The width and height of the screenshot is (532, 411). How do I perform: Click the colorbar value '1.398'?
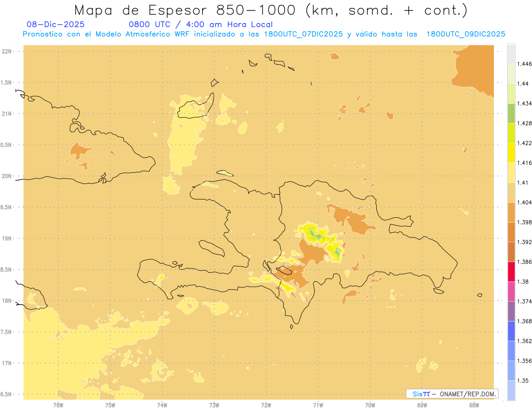524,222
